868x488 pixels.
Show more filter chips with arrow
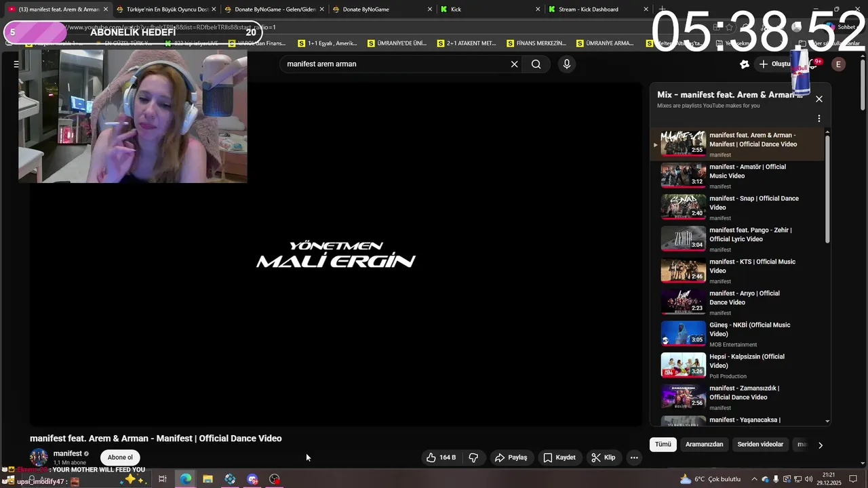point(821,445)
